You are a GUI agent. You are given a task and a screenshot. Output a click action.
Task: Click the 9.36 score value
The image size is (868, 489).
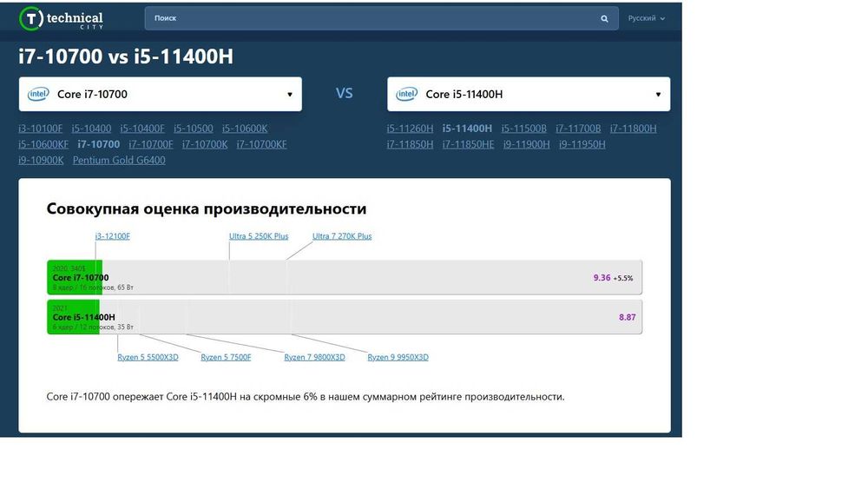click(602, 278)
